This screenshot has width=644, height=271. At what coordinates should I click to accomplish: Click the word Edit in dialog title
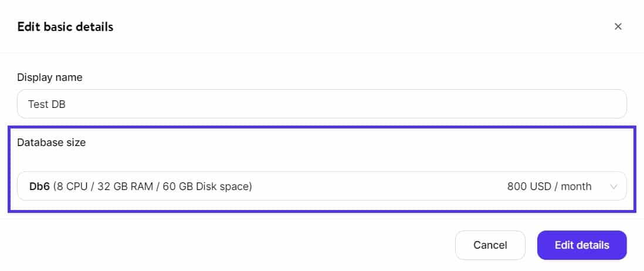click(x=28, y=26)
